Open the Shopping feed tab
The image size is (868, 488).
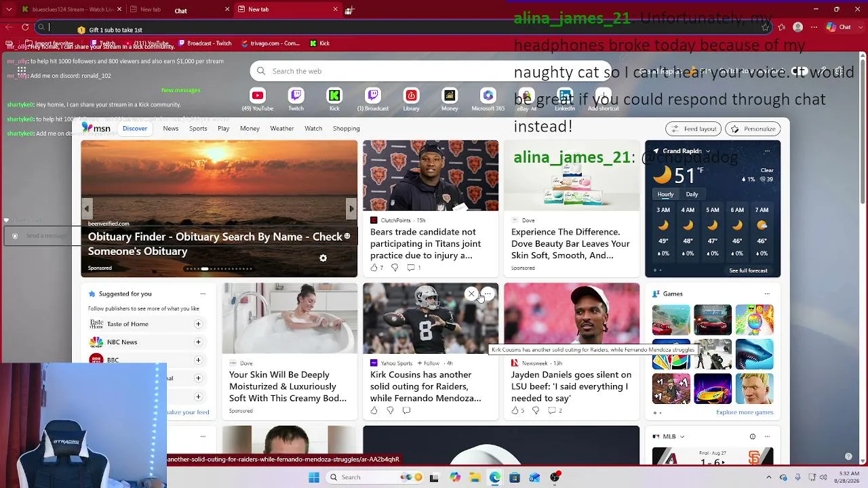click(x=346, y=128)
